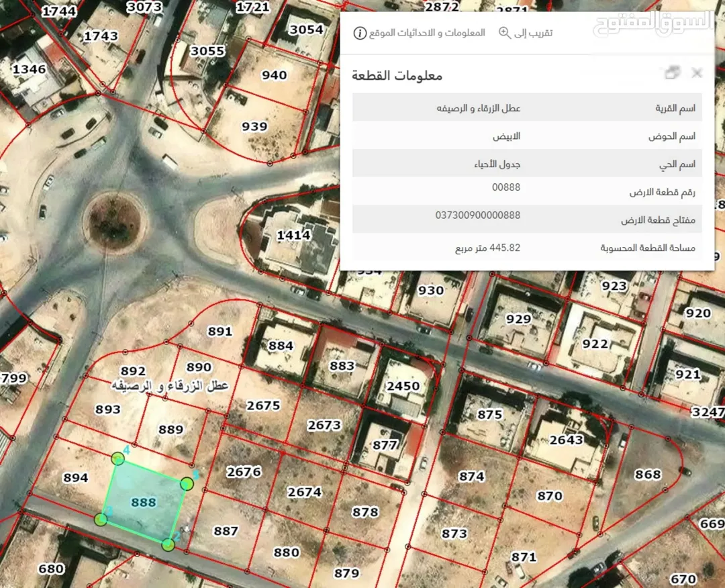This screenshot has height=588, width=725.
Task: Click vertex marker 4 of highlighted parcel
Action: pyautogui.click(x=118, y=458)
